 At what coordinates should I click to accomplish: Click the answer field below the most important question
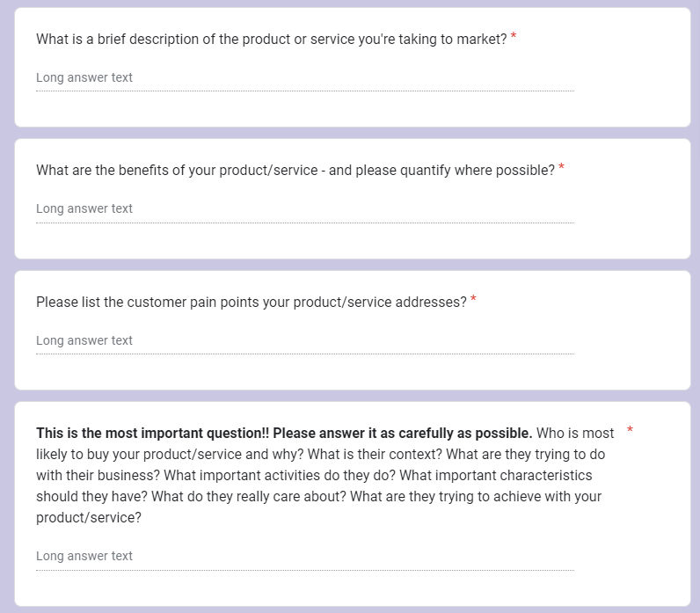305,557
